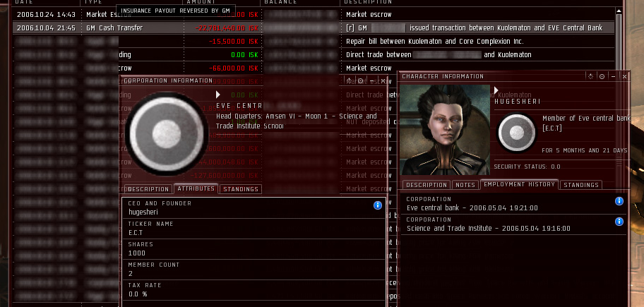Open info icon for Science and Trade Institute employment
The height and width of the screenshot is (307, 644).
pyautogui.click(x=619, y=222)
